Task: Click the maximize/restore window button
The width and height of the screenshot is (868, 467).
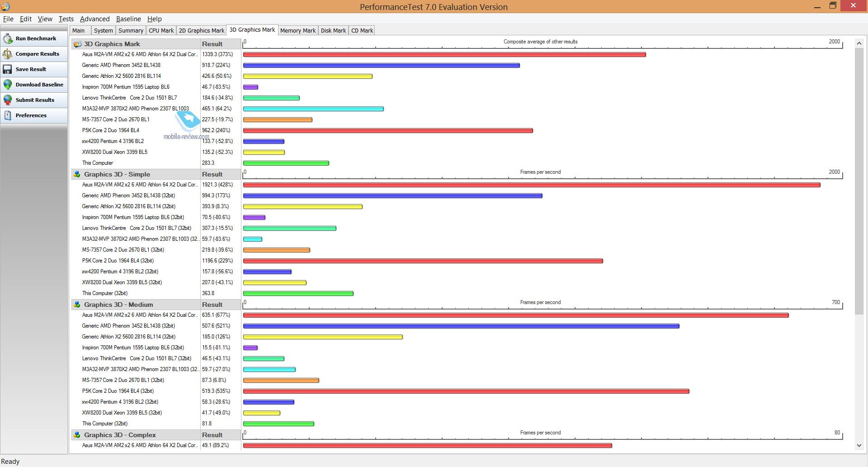Action: 833,6
